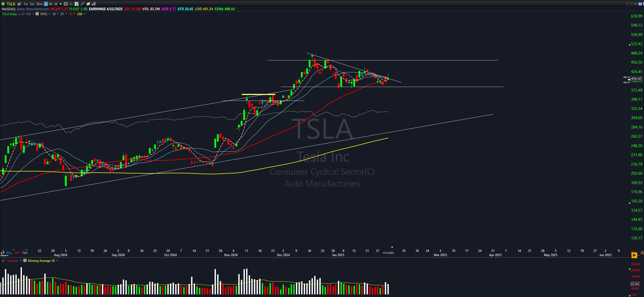The image size is (644, 297).
Task: Click the green plus add-symbol icon
Action: pos(3,4)
